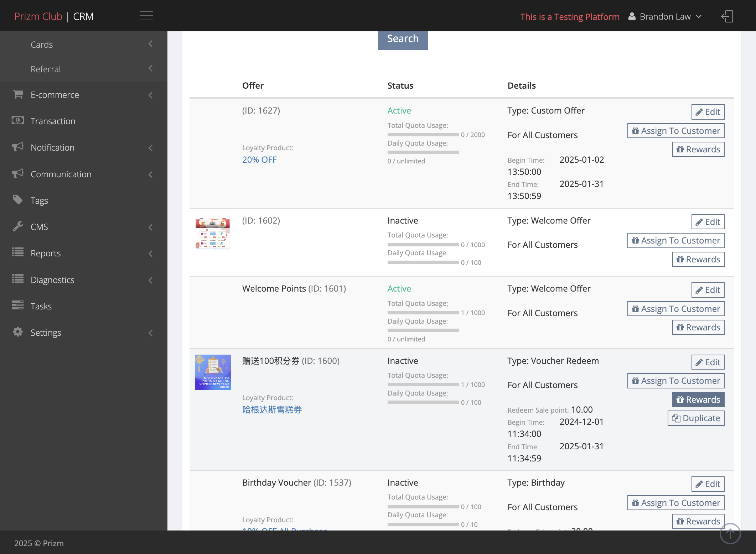Click the thumbnail image for offer ID 1600
Image resolution: width=756 pixels, height=554 pixels.
pos(213,372)
